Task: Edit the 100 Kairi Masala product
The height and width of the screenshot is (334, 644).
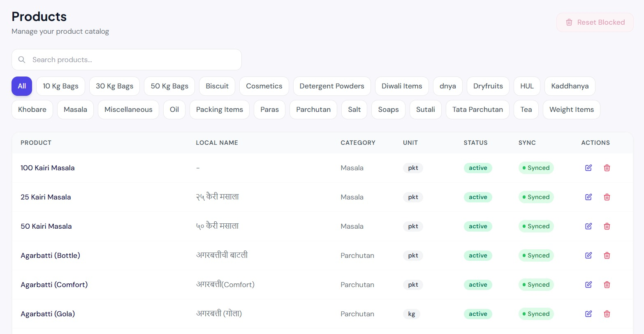Action: pyautogui.click(x=588, y=168)
